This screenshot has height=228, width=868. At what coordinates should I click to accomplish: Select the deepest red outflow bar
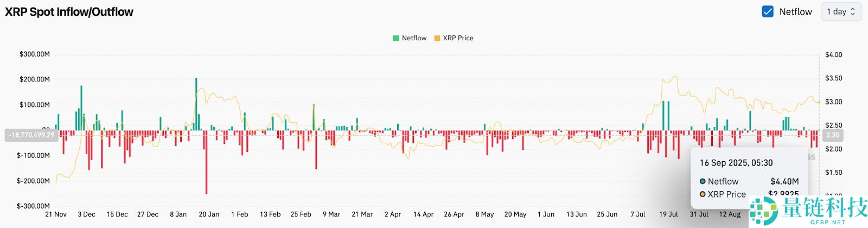[206, 162]
